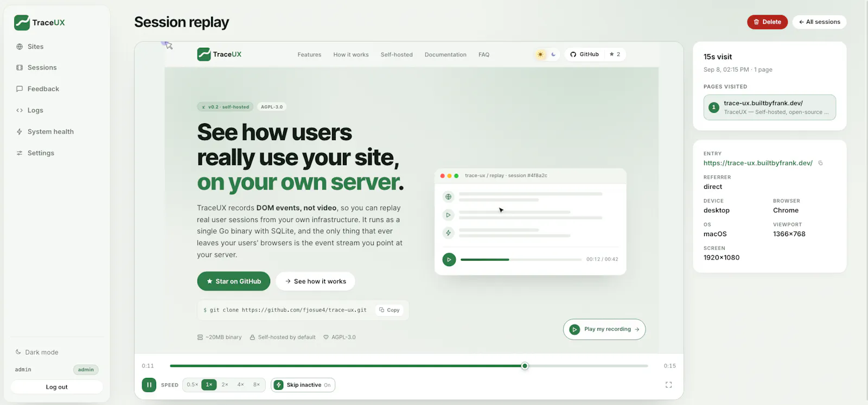The height and width of the screenshot is (405, 868).
Task: Click the v0.2 self-hosted badge
Action: [225, 107]
